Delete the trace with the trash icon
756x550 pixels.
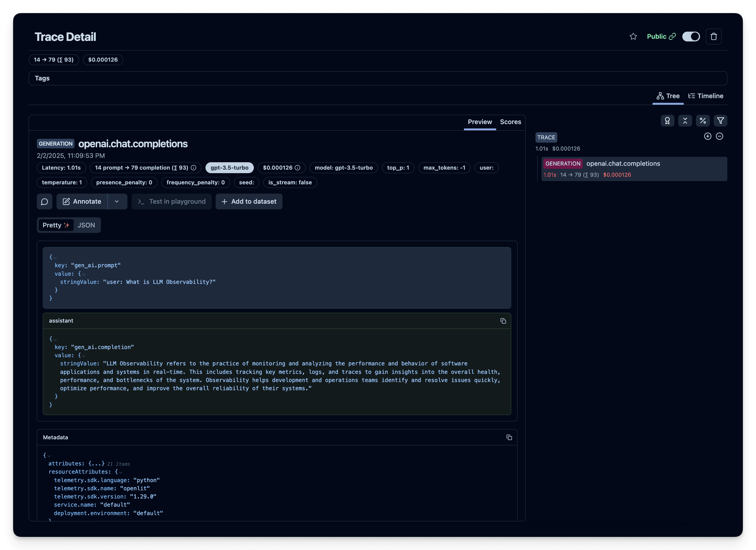coord(713,36)
